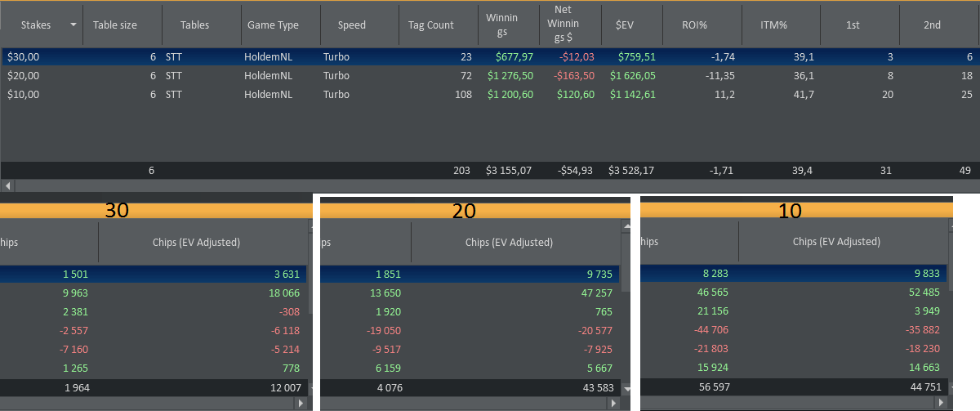Click right scroll arrow in the 10 panel

click(x=941, y=404)
